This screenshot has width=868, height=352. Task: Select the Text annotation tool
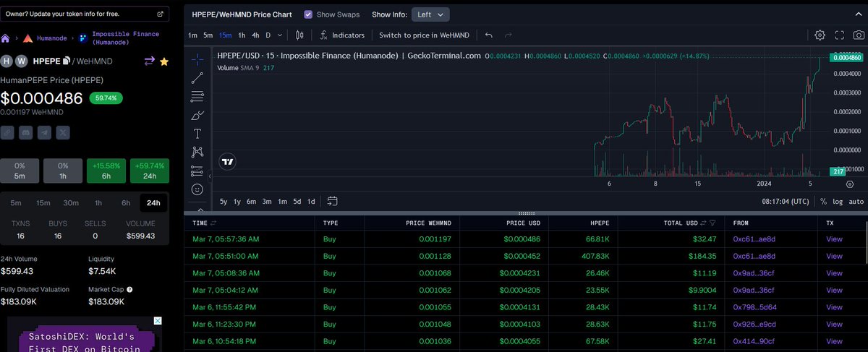(197, 134)
